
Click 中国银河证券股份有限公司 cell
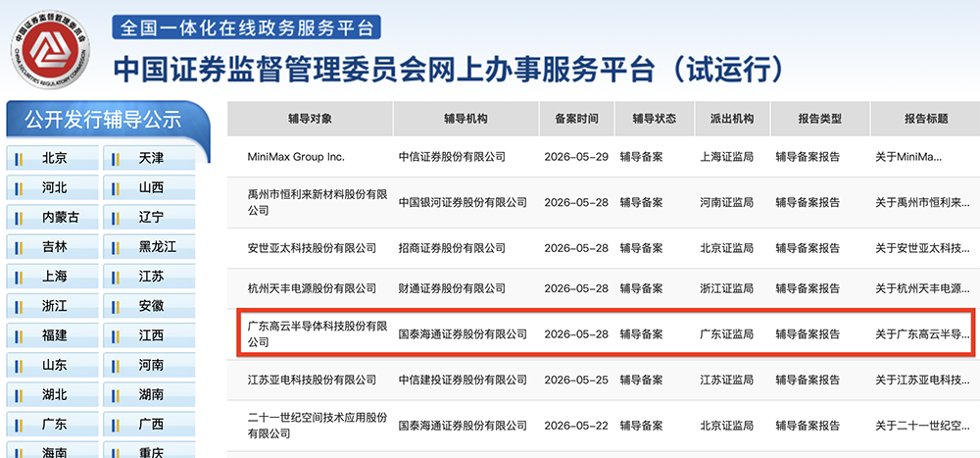(x=463, y=203)
